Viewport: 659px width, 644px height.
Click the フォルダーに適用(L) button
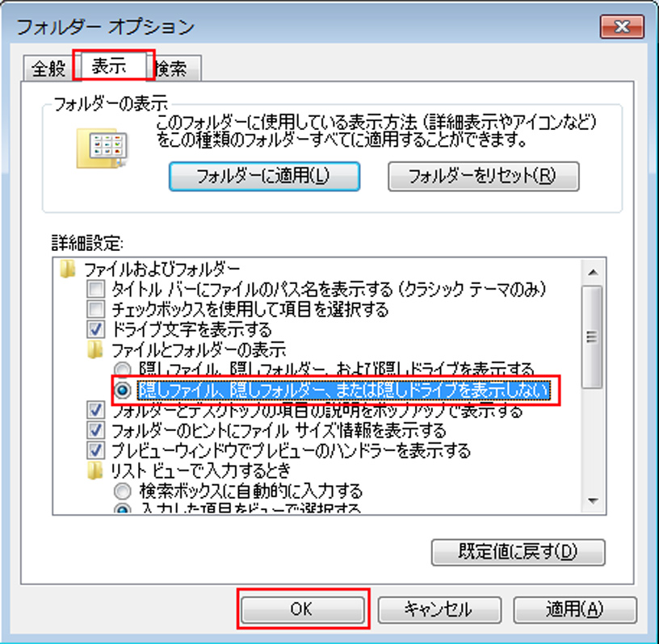click(264, 177)
